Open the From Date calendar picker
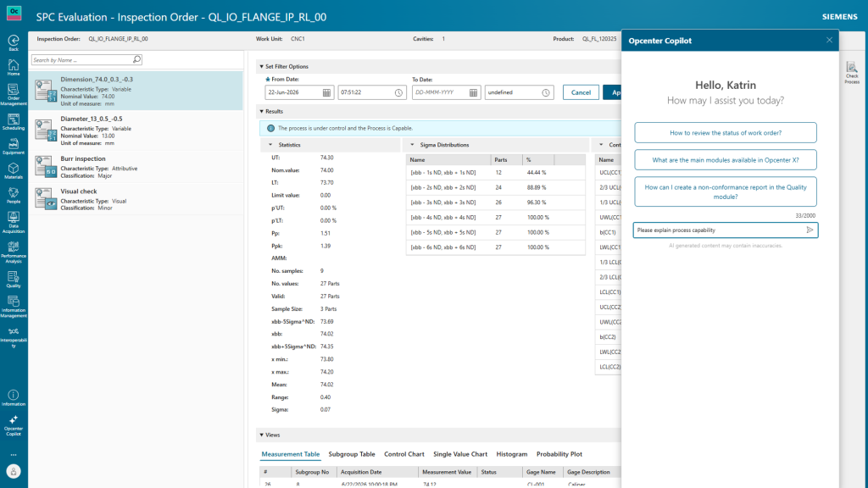 click(x=326, y=92)
